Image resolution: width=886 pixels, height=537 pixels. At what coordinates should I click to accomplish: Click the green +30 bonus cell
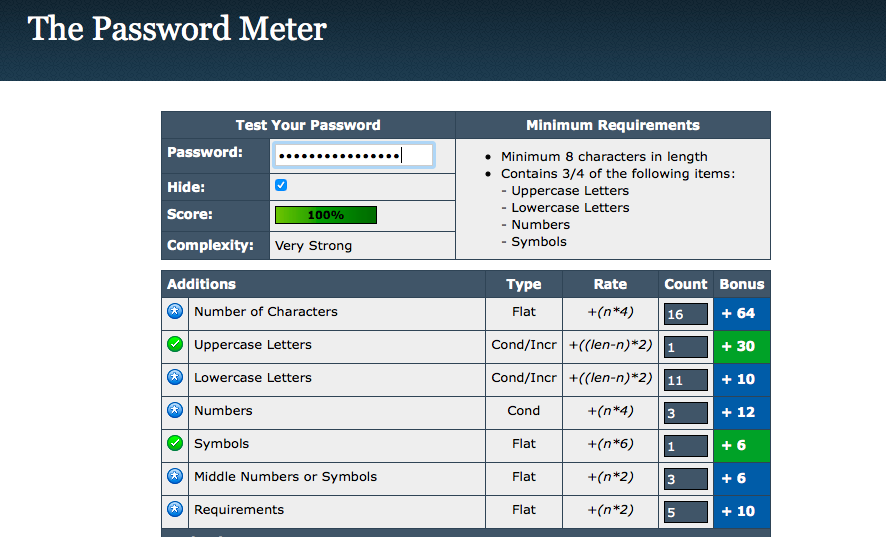click(742, 347)
